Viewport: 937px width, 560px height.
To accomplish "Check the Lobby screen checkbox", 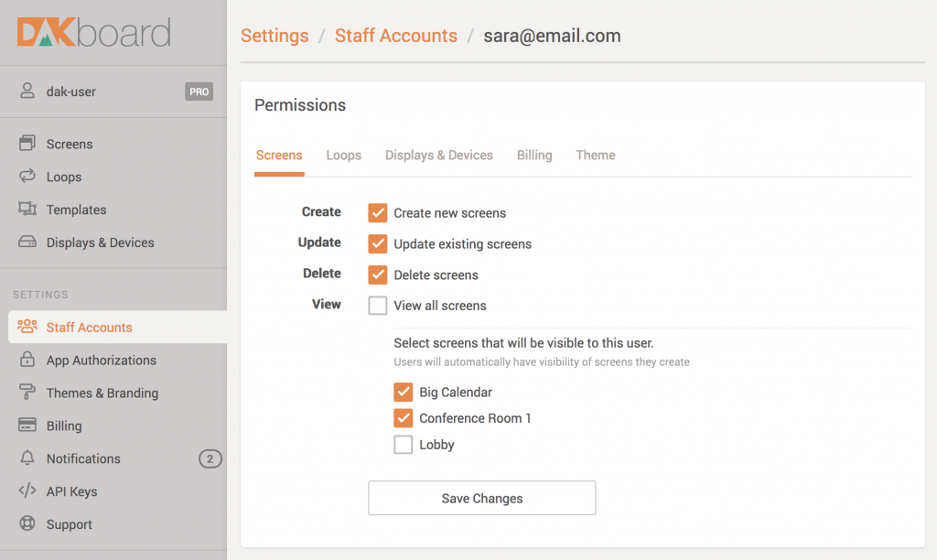I will 404,445.
